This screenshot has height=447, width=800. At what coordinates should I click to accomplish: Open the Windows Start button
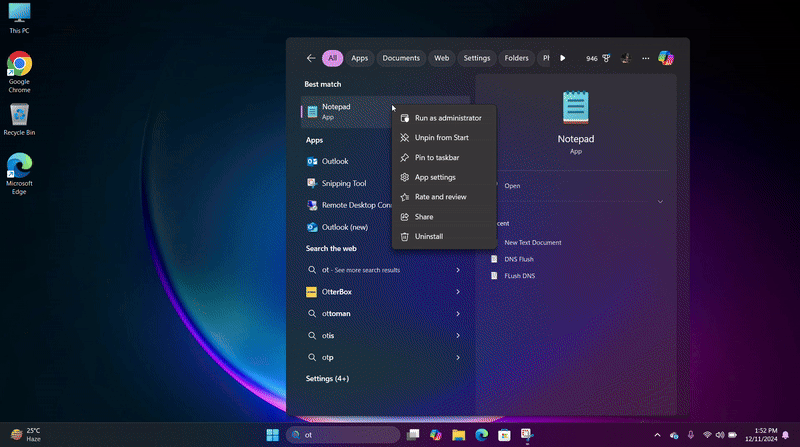point(272,435)
